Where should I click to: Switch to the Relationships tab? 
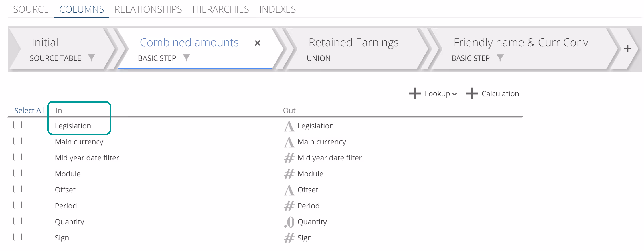pos(148,9)
